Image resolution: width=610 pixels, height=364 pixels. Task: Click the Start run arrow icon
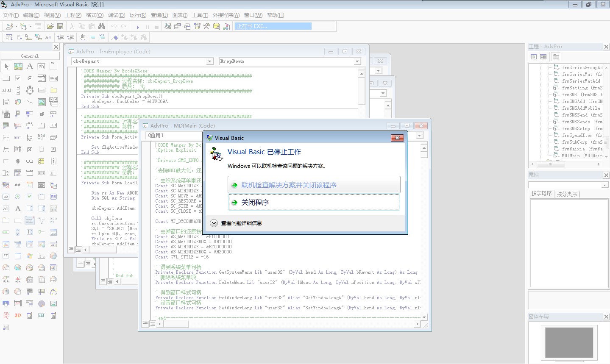138,27
